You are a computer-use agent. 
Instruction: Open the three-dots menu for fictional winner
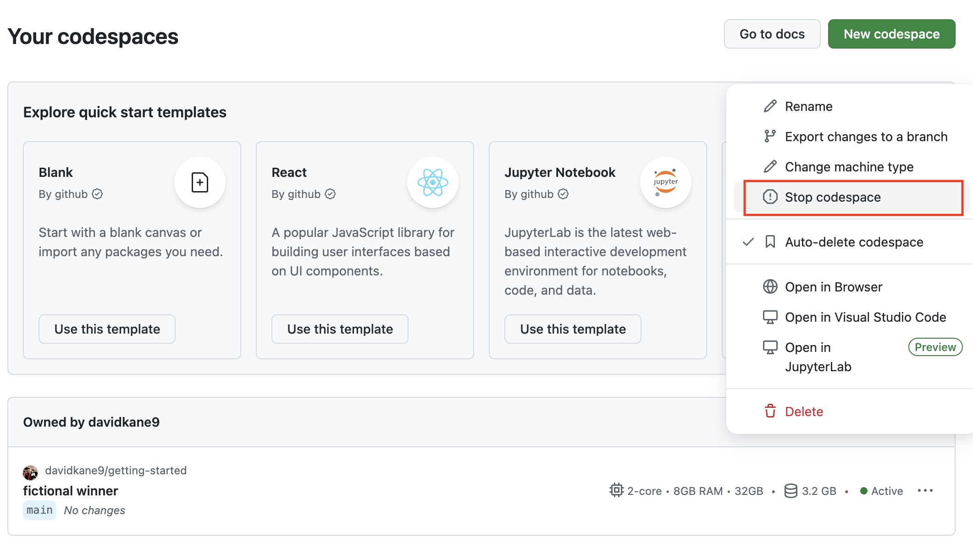[x=925, y=490]
